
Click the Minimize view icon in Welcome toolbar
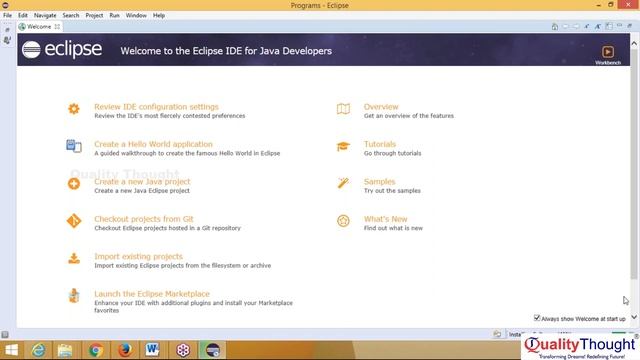tap(620, 26)
